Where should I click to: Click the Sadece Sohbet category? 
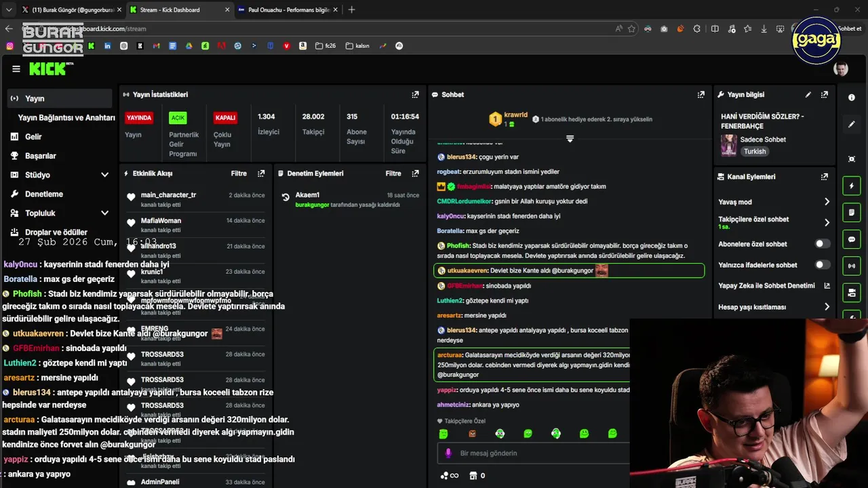coord(763,140)
